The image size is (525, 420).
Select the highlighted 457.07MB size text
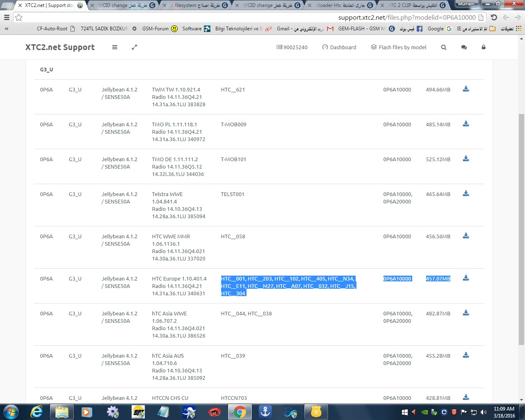pyautogui.click(x=438, y=278)
